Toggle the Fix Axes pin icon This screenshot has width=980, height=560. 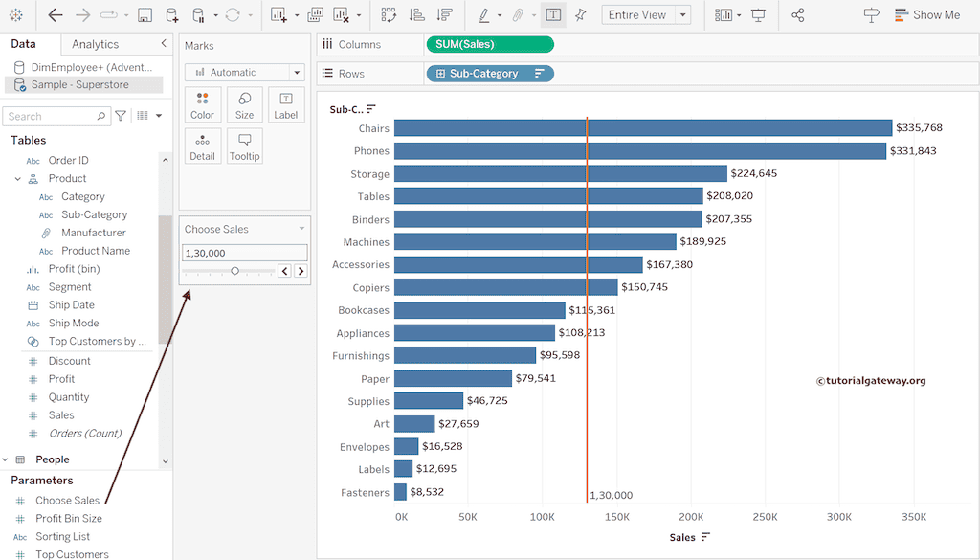coord(581,15)
